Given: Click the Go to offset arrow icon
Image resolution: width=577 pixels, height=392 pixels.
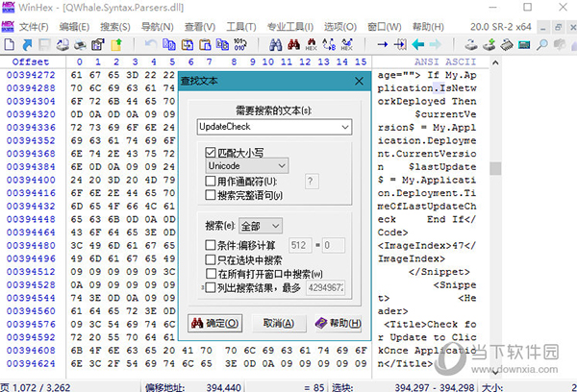Looking at the screenshot, I should pyautogui.click(x=383, y=45).
